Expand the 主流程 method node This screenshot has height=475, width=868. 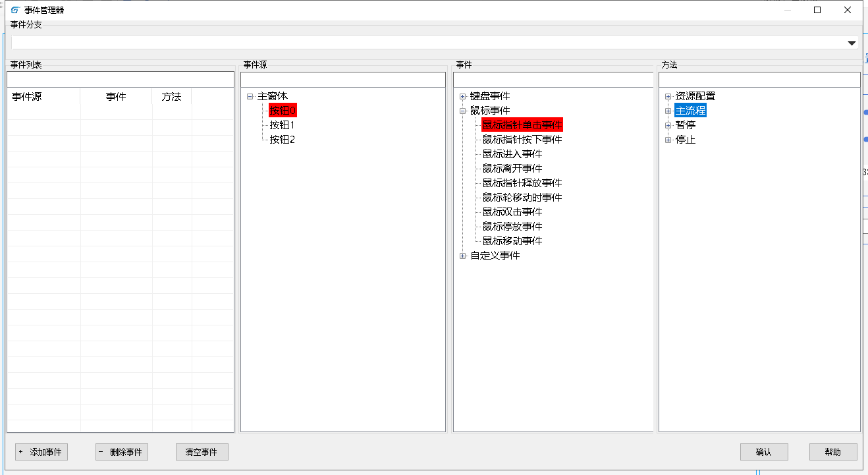[x=668, y=111]
